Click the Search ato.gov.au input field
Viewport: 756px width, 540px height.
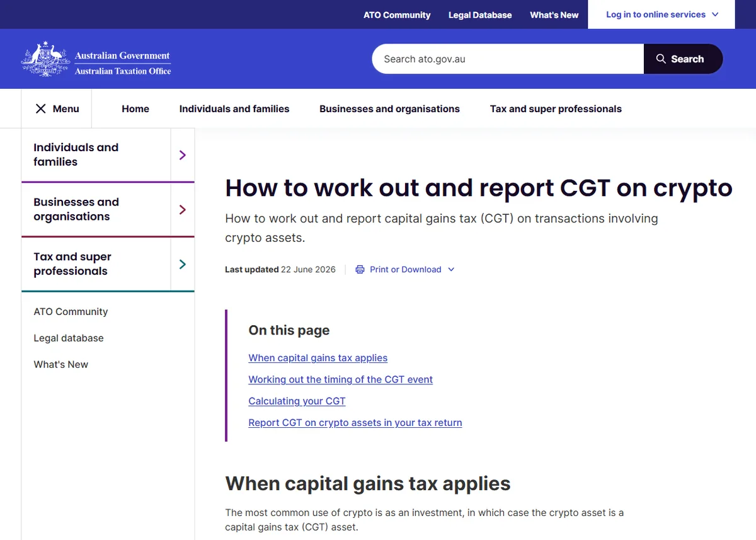[x=508, y=59]
